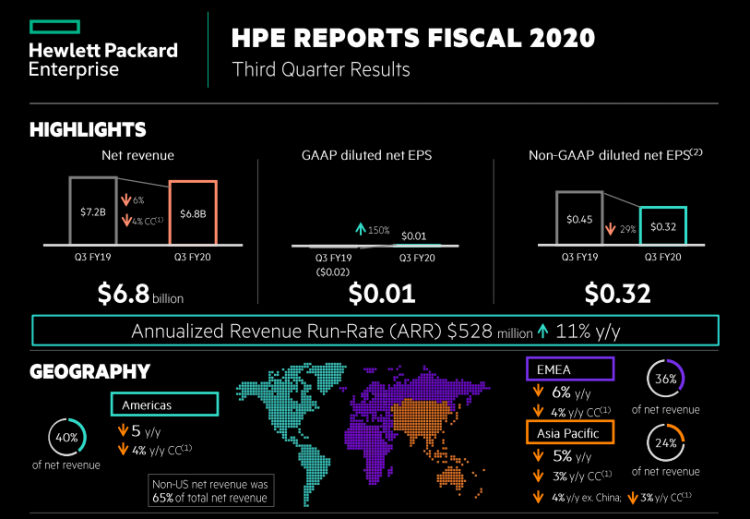Click the down arrow beside Asia Pacific '3% y/y CC'
The image size is (750, 519).
(x=539, y=476)
